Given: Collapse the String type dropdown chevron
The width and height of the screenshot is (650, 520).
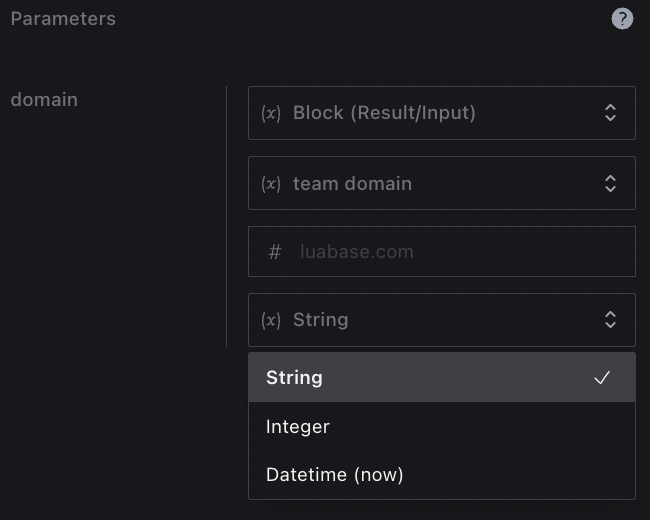Looking at the screenshot, I should 610,320.
